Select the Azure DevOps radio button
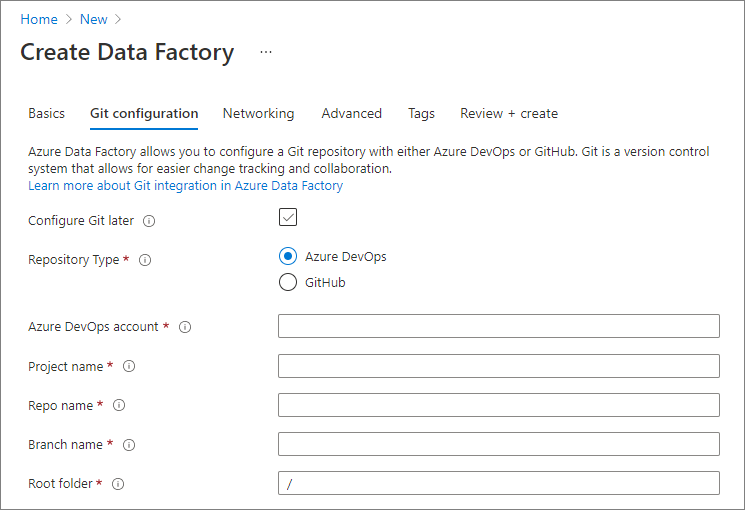Viewport: 745px width, 510px height. 288,256
